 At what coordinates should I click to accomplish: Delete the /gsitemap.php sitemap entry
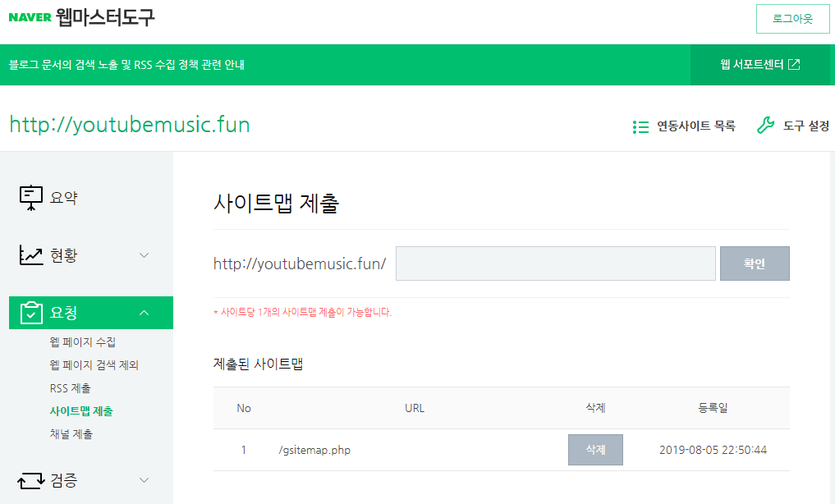(x=595, y=450)
